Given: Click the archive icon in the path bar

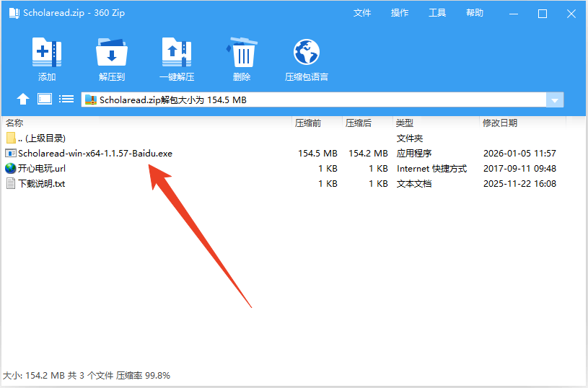Looking at the screenshot, I should [x=91, y=100].
